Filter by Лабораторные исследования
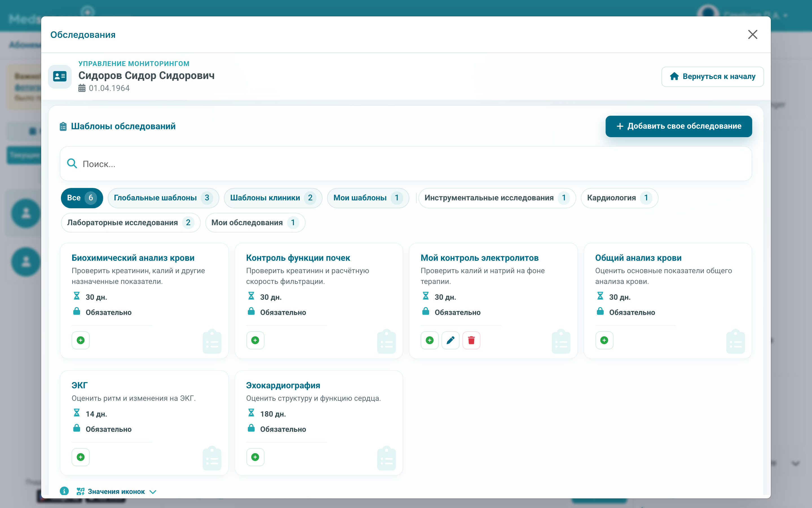812x508 pixels. 131,223
